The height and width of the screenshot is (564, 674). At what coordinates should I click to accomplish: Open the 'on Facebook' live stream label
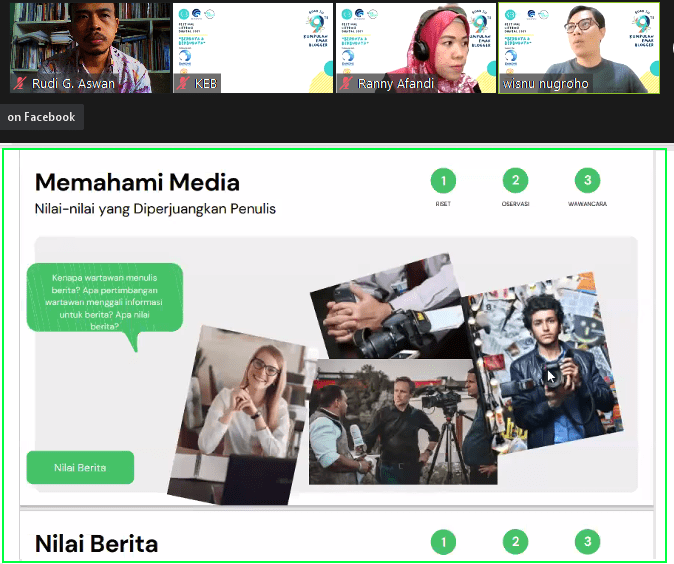click(x=41, y=117)
